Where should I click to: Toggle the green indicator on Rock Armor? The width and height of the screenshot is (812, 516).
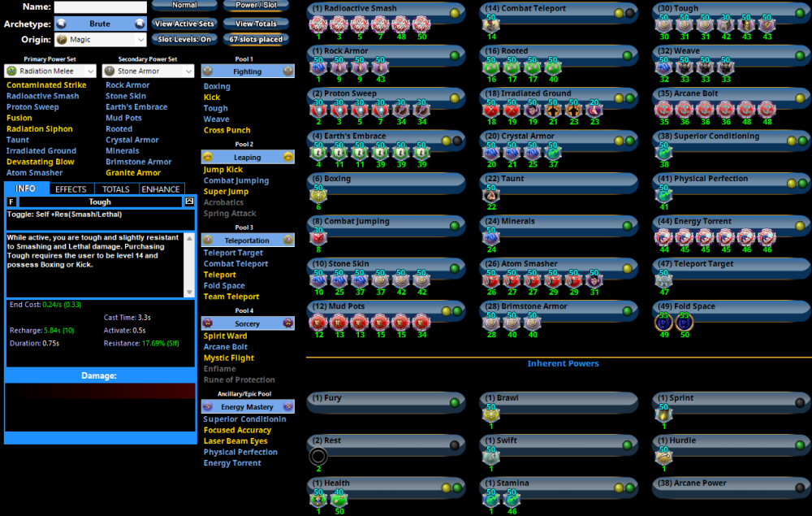click(455, 56)
